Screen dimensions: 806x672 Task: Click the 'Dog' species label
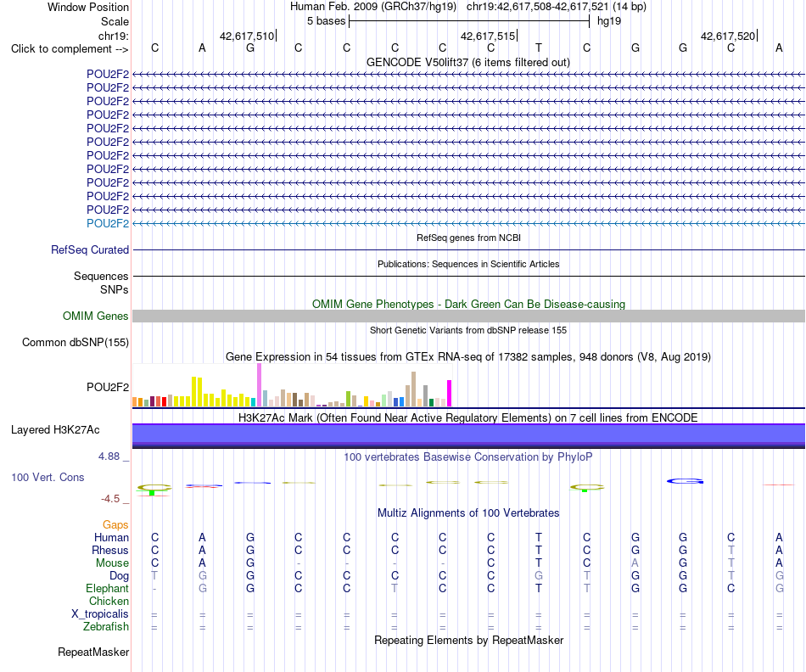click(119, 576)
